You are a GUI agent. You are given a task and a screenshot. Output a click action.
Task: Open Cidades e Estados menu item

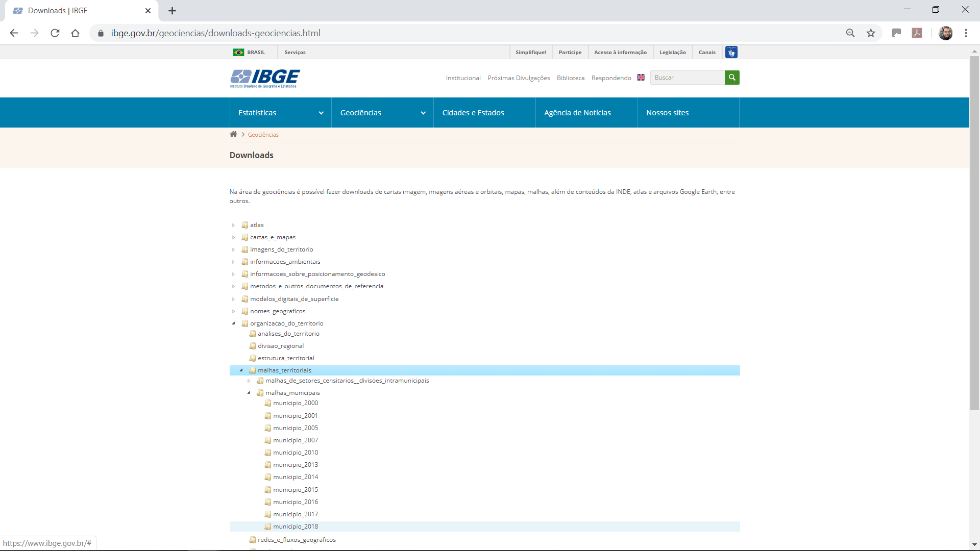(x=473, y=113)
